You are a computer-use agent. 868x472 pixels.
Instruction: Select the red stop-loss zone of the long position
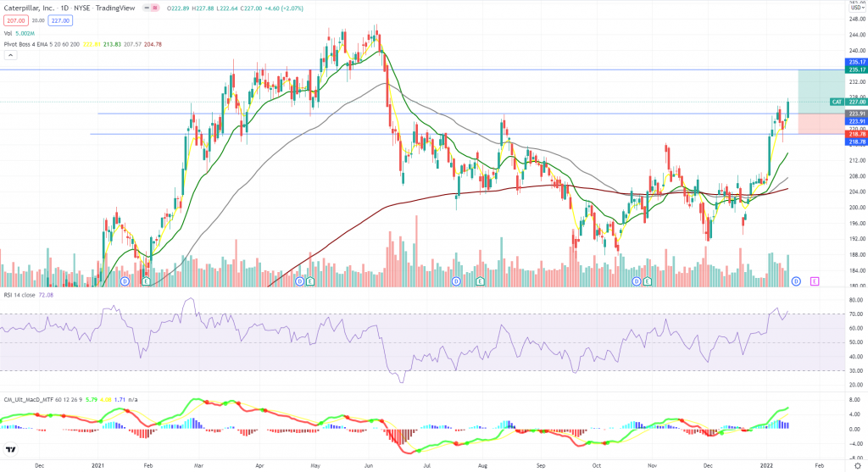pos(821,124)
